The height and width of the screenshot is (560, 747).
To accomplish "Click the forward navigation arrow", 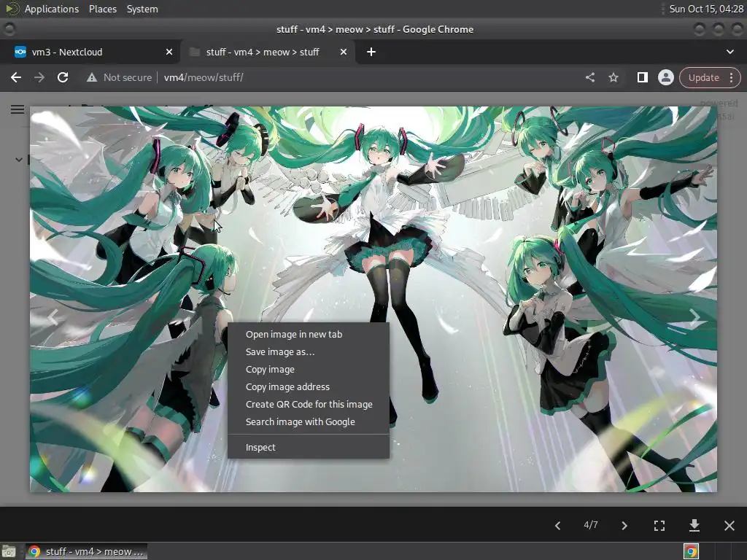I will tap(39, 77).
